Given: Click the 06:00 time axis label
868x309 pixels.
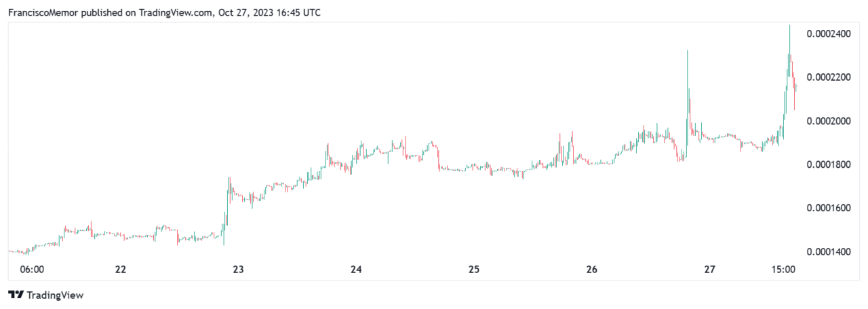Looking at the screenshot, I should (32, 269).
